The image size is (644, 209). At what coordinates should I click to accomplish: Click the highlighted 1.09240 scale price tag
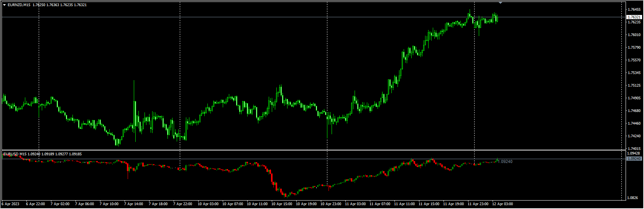pyautogui.click(x=634, y=158)
